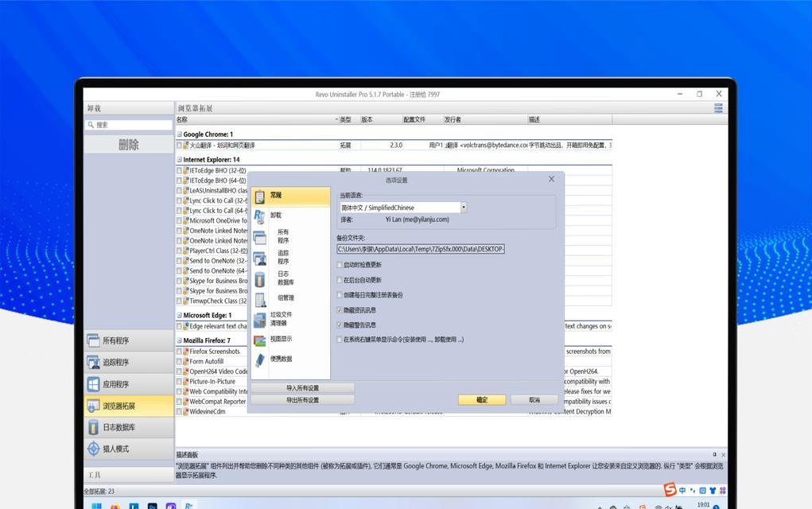
Task: Click the 确定 button
Action: tap(482, 400)
